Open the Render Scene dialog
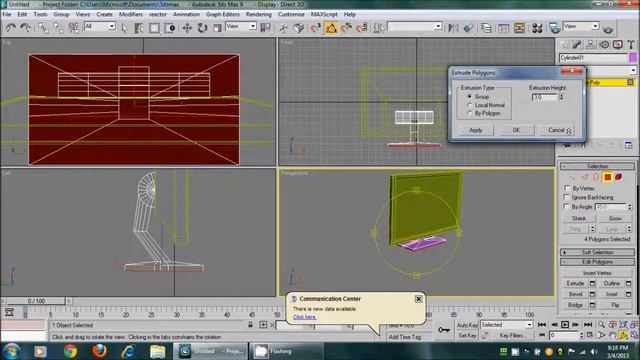Image resolution: width=640 pixels, height=360 pixels. point(554,28)
